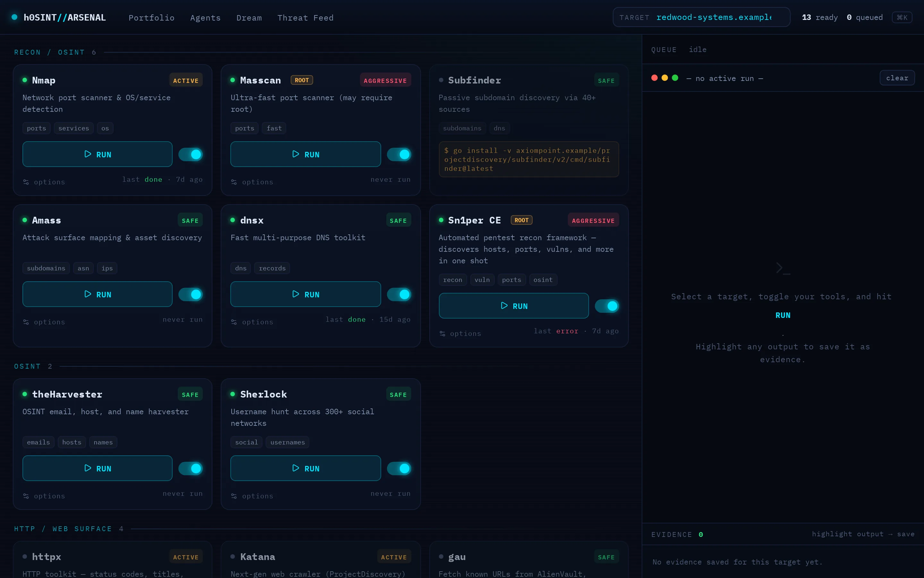924x578 pixels.
Task: Click Masscan ROOT badge
Action: 302,80
